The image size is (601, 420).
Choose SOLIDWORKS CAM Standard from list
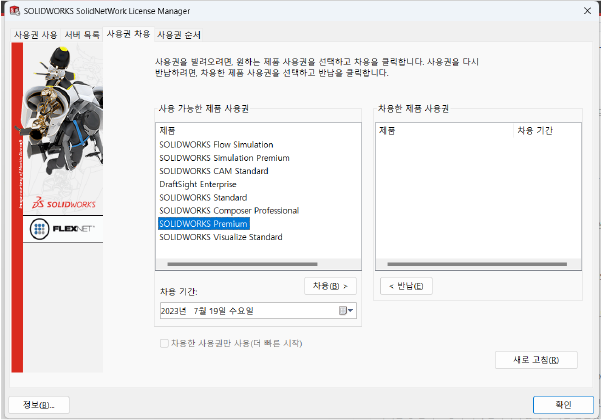pos(213,171)
